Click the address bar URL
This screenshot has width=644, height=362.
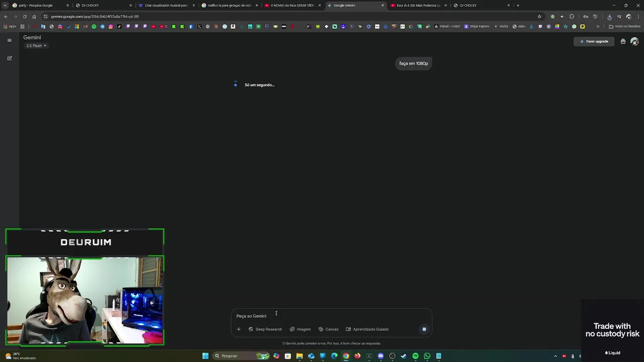click(95, 17)
